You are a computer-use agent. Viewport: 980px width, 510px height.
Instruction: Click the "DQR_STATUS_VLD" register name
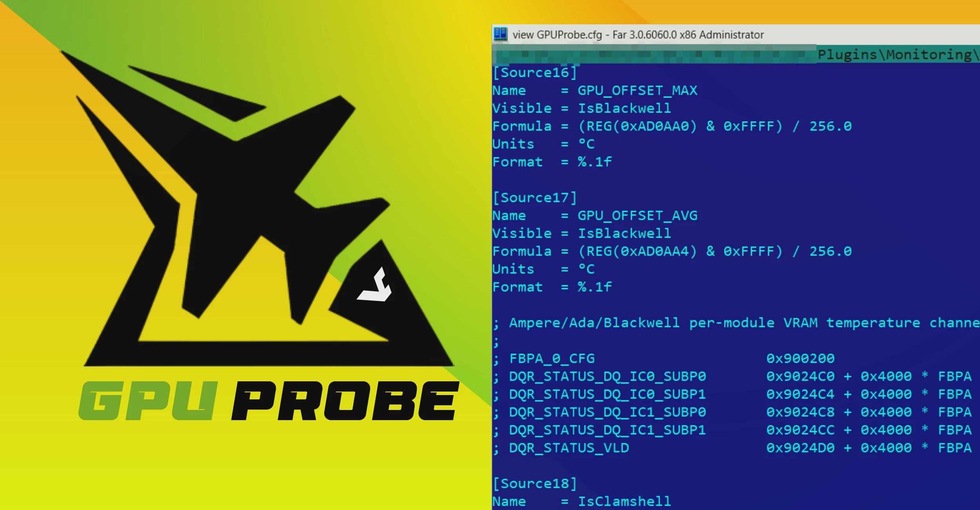coord(569,448)
